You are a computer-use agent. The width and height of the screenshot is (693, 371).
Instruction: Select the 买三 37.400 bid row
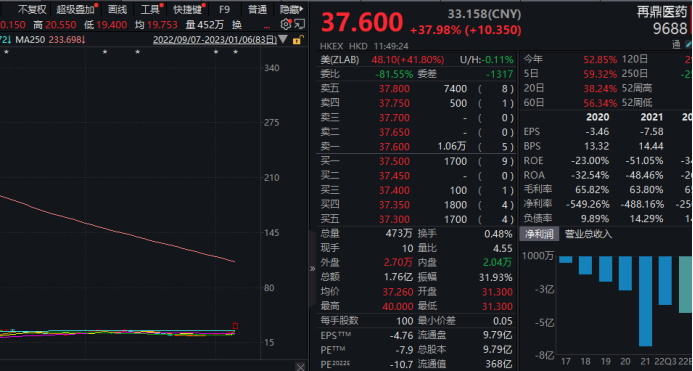[x=416, y=191]
